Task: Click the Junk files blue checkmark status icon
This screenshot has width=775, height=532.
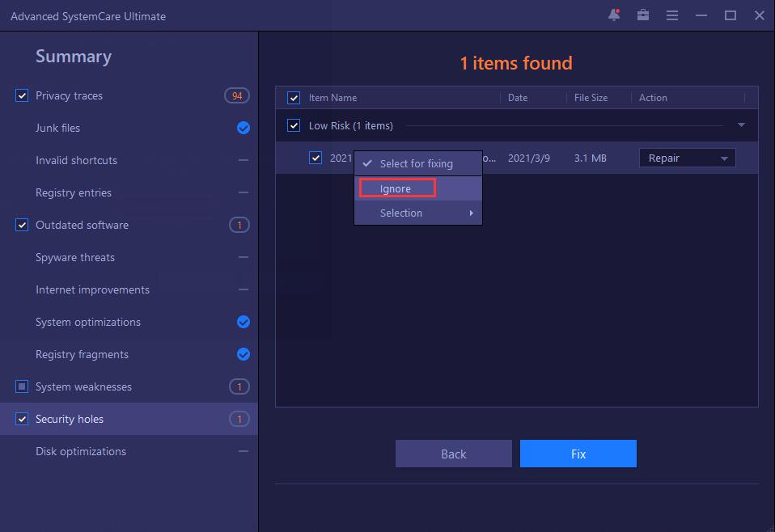Action: pos(244,128)
